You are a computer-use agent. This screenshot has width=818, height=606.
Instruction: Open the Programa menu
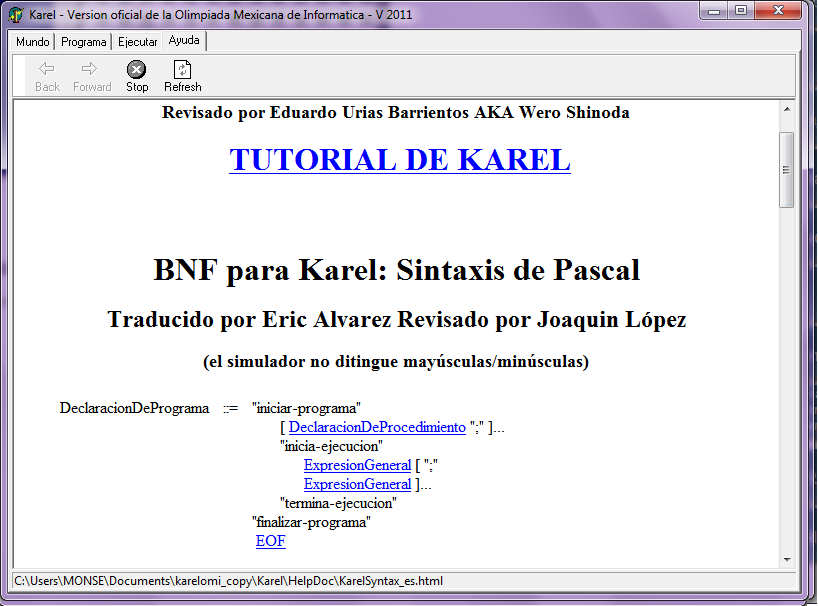point(83,42)
